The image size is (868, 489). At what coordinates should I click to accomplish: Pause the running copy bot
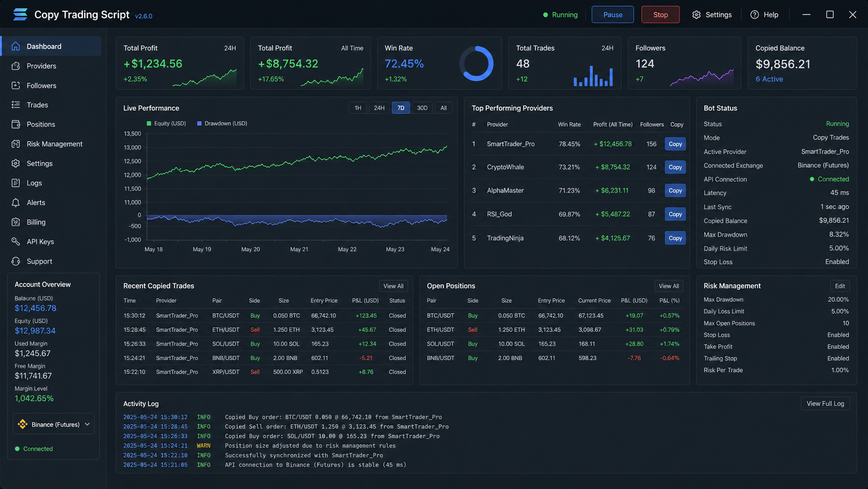(x=613, y=15)
